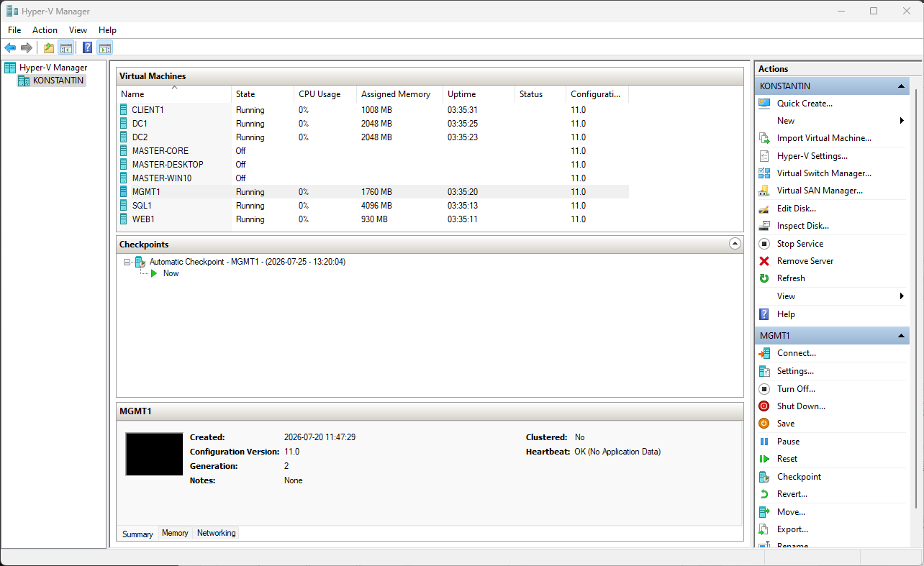Open the Help menu in the menu bar
The width and height of the screenshot is (924, 566).
click(x=107, y=30)
